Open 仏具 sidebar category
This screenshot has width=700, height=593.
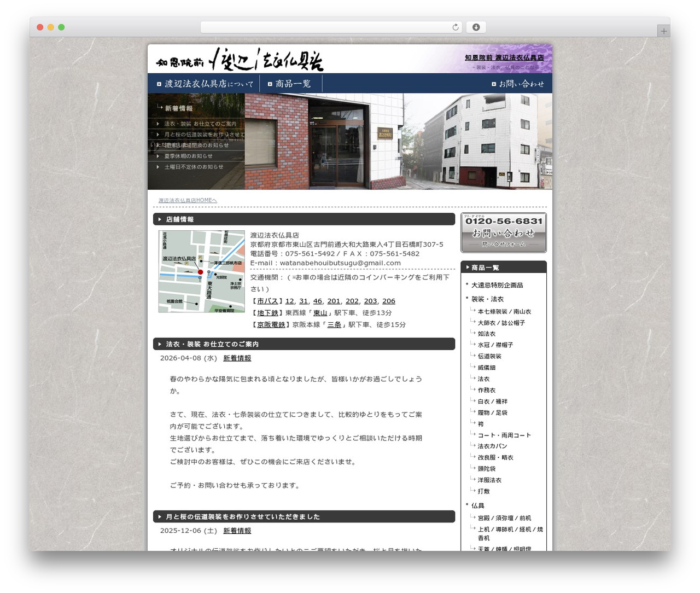click(x=478, y=506)
